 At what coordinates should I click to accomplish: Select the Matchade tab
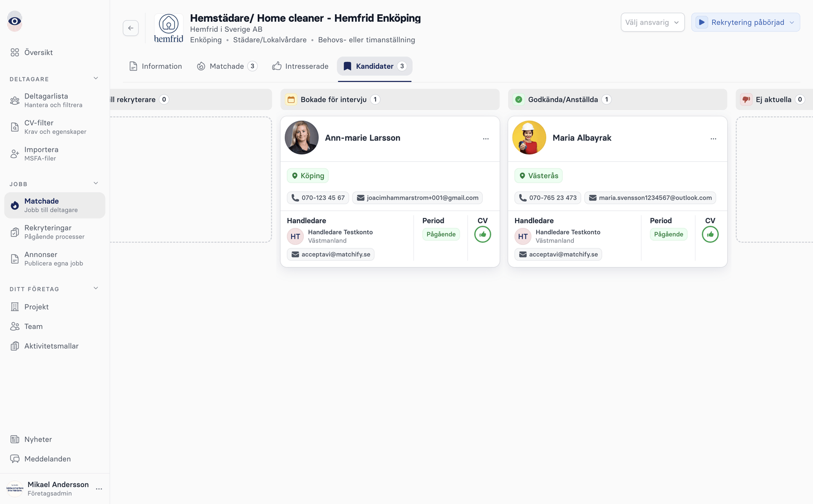click(227, 66)
